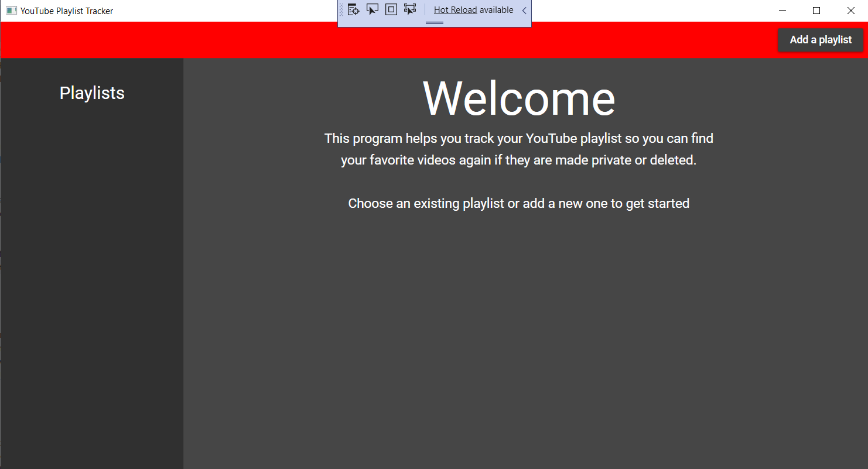Collapse the debug toolbar with the chevron
Image resolution: width=868 pixels, height=469 pixels.
pyautogui.click(x=524, y=11)
